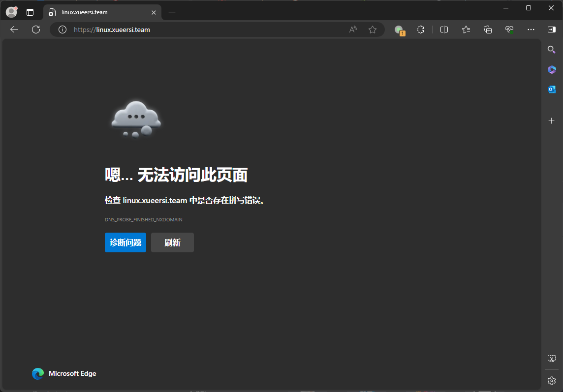Expand Settings and more menu

pos(531,30)
